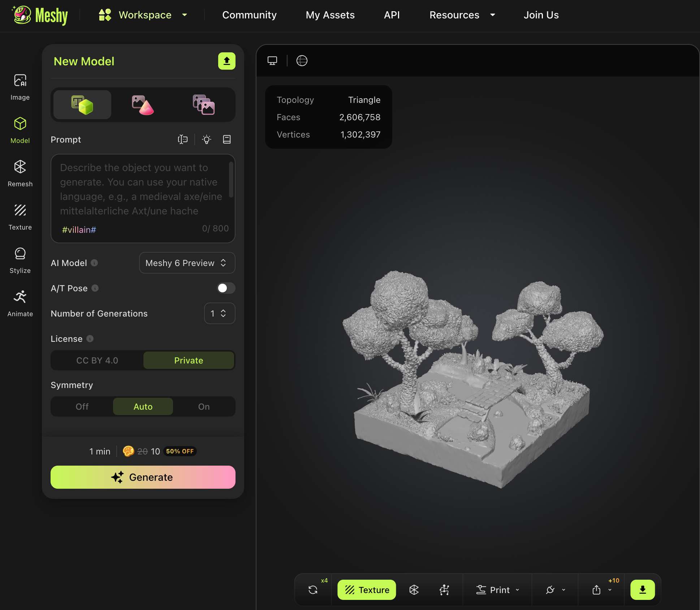Go to My Assets
Viewport: 700px width, 610px height.
[330, 15]
